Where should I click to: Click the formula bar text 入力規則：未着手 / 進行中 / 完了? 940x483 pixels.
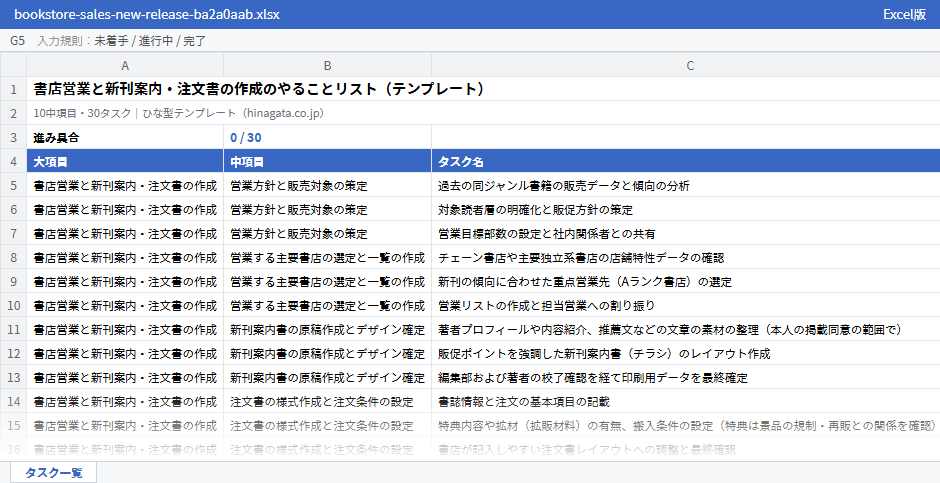pos(122,41)
